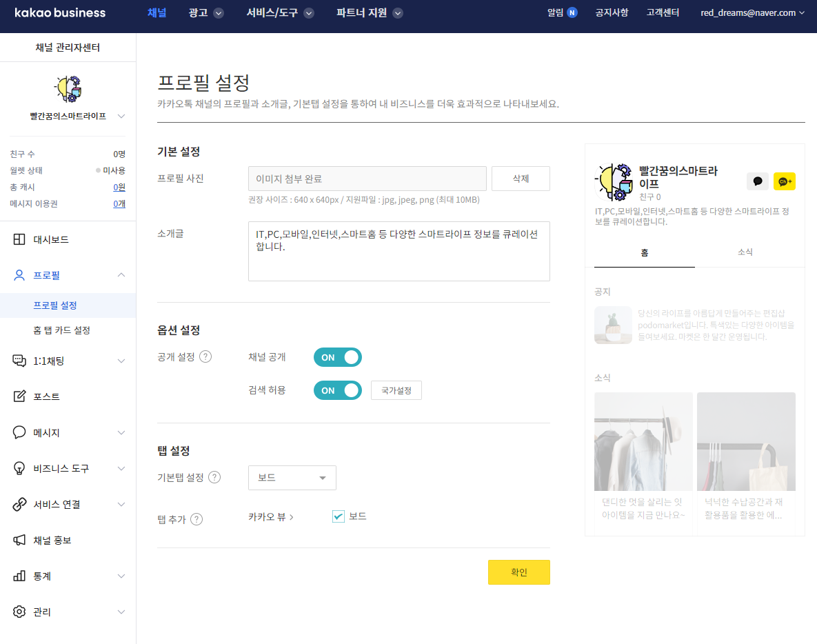This screenshot has width=817, height=644.
Task: Uncheck the 보드 checkbox
Action: (338, 516)
